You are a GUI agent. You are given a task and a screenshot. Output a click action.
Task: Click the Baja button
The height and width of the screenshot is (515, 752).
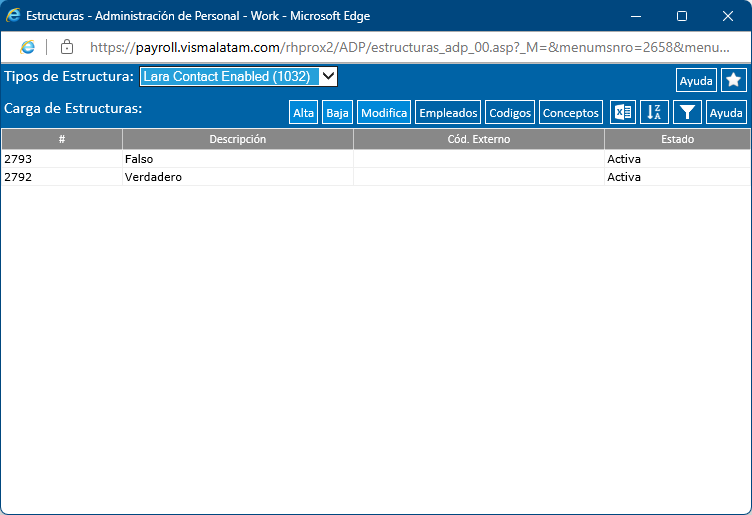coord(337,112)
